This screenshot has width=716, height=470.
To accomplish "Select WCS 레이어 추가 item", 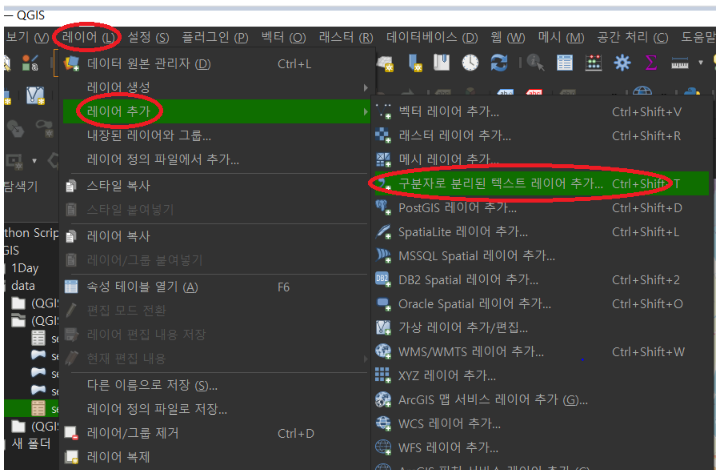I will pos(542,423).
